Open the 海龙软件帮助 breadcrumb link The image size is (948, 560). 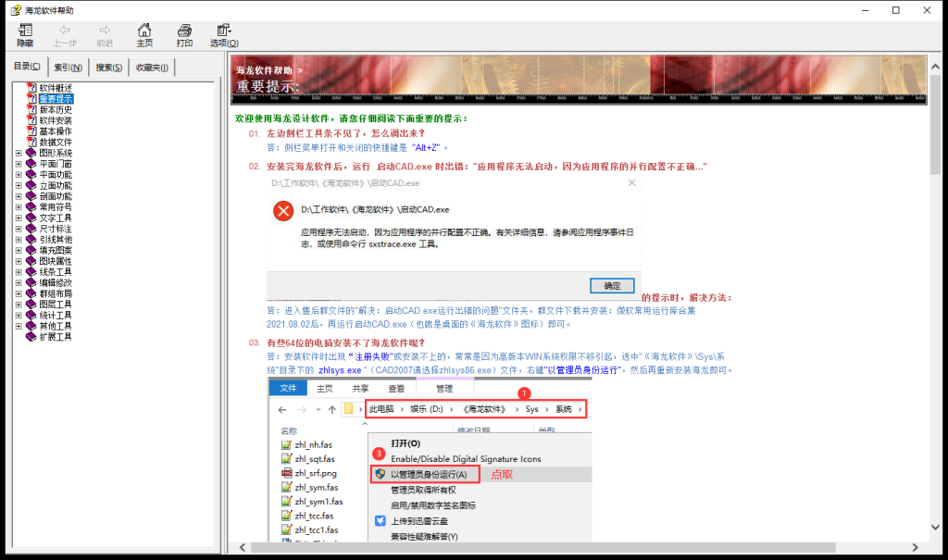coord(264,70)
